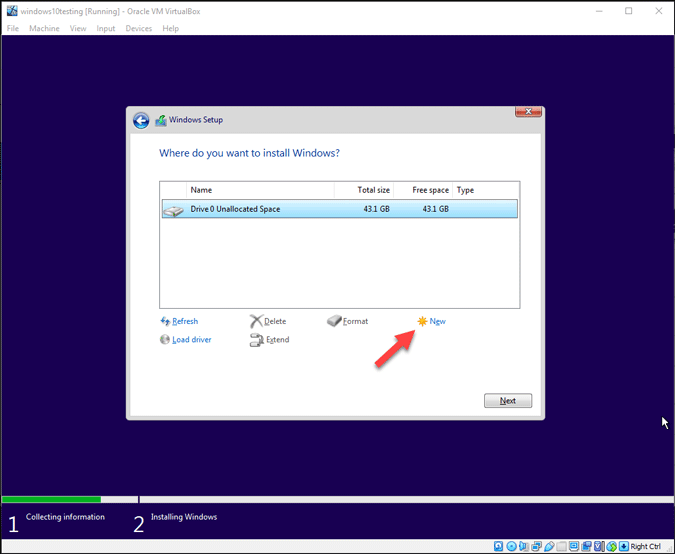The image size is (675, 554).
Task: Open the View menu
Action: click(78, 28)
